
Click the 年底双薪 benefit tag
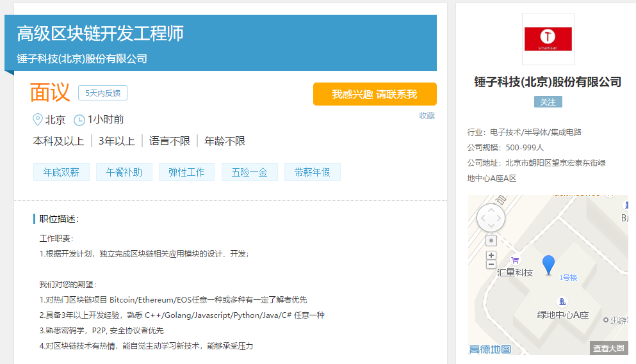tap(61, 172)
